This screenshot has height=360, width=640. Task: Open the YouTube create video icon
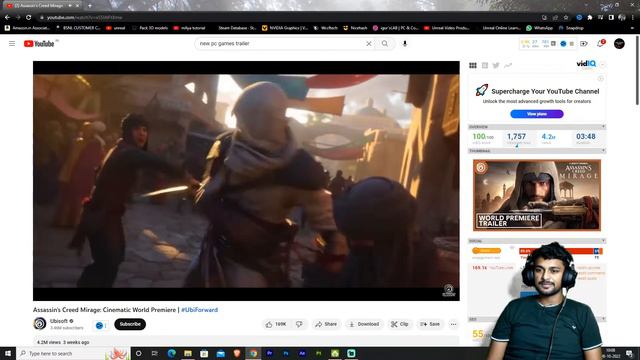coord(584,43)
